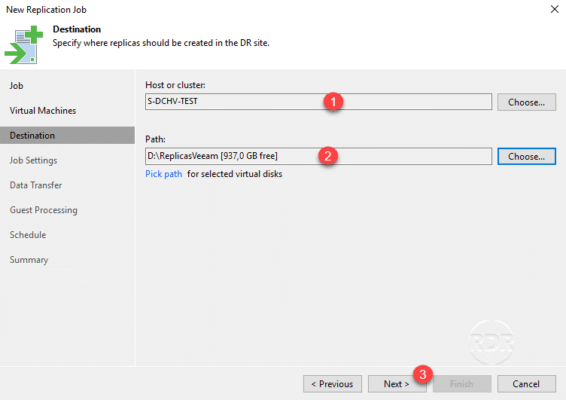Viewport: 566px width, 400px height.
Task: Go to the Job step
Action: (x=17, y=86)
